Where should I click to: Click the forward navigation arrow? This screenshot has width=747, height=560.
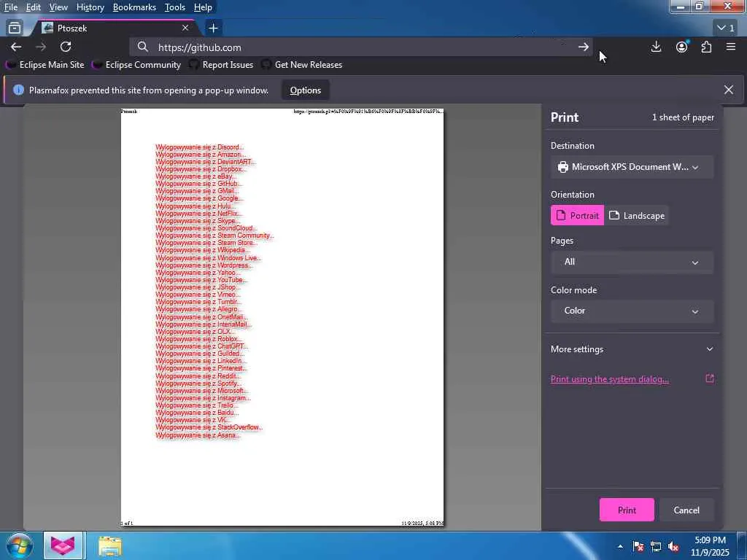tap(41, 47)
